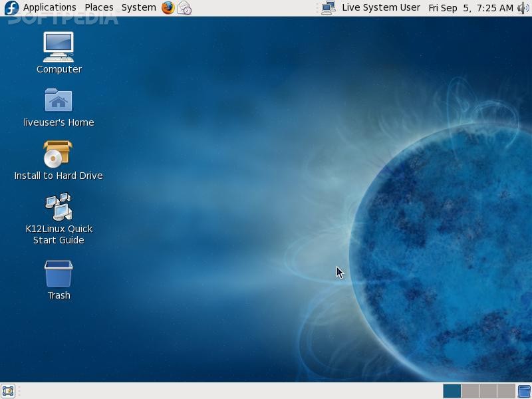Open the clock showing 7:25 AM
The width and height of the screenshot is (532, 399).
click(x=471, y=8)
